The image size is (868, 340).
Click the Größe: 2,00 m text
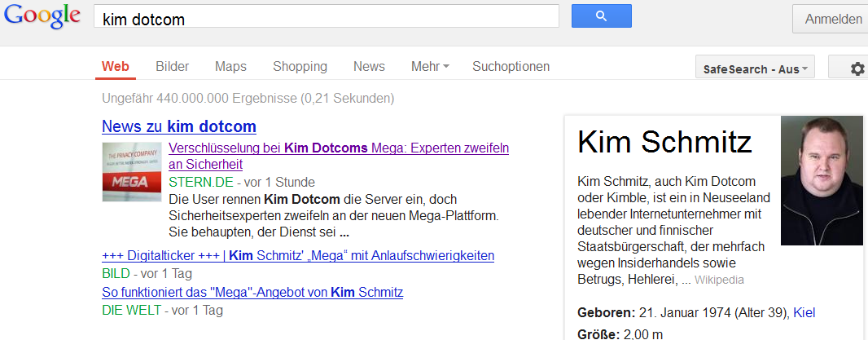pyautogui.click(x=620, y=334)
